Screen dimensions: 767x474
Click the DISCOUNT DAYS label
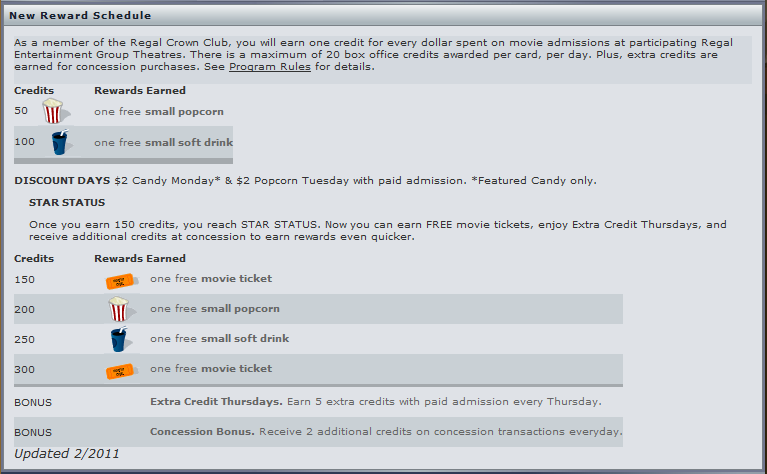[62, 181]
